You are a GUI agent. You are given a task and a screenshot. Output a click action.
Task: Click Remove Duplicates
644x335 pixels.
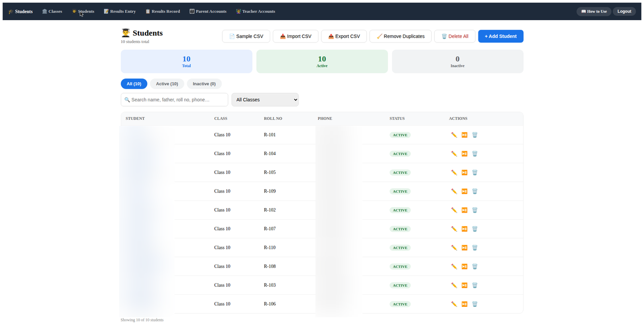tap(400, 36)
